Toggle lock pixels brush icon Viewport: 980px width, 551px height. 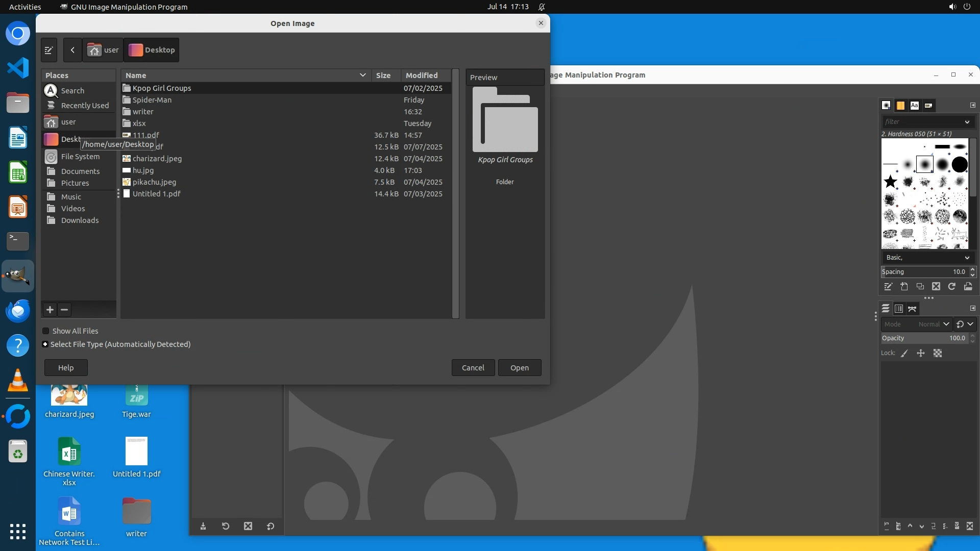click(904, 353)
